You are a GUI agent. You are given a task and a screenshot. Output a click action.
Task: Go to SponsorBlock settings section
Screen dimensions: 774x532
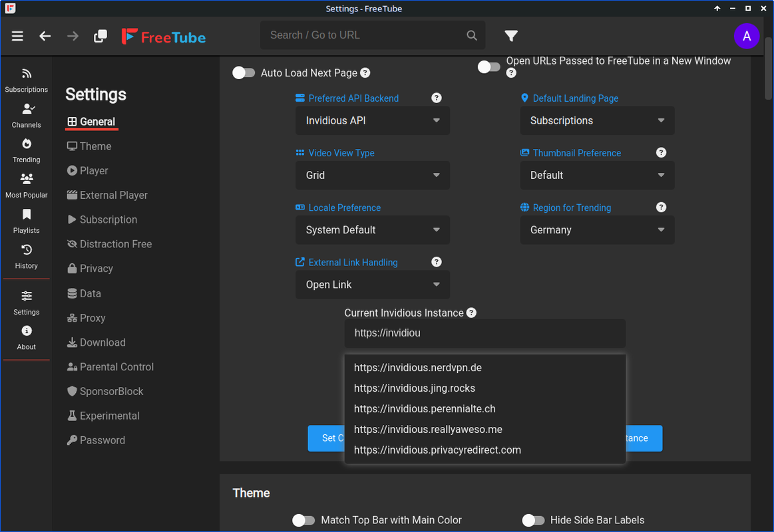pos(105,392)
